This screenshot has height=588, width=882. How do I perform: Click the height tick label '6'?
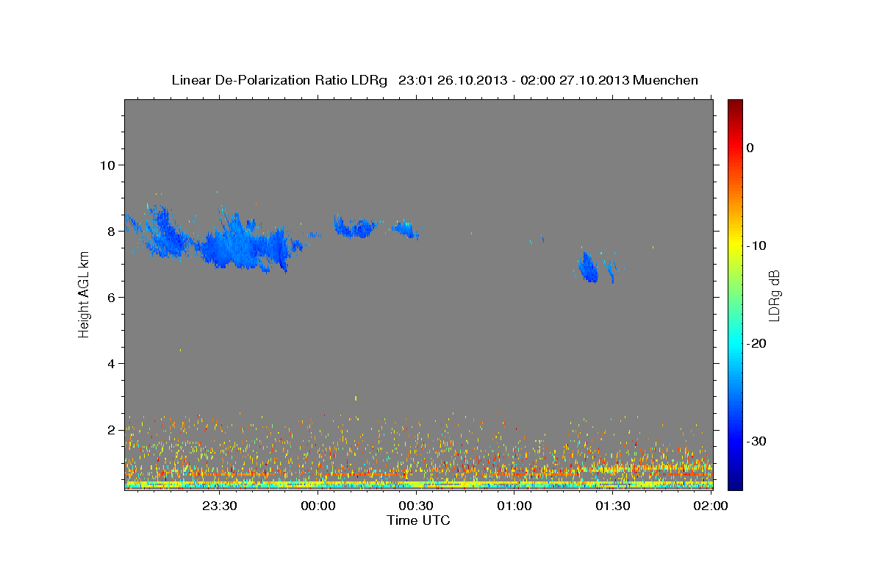click(x=110, y=297)
